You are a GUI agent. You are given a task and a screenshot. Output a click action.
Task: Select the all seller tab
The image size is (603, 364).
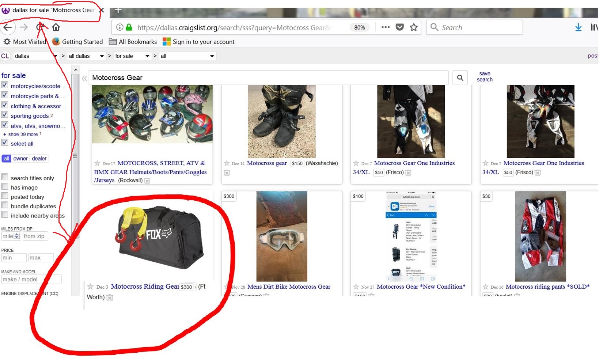tap(6, 159)
